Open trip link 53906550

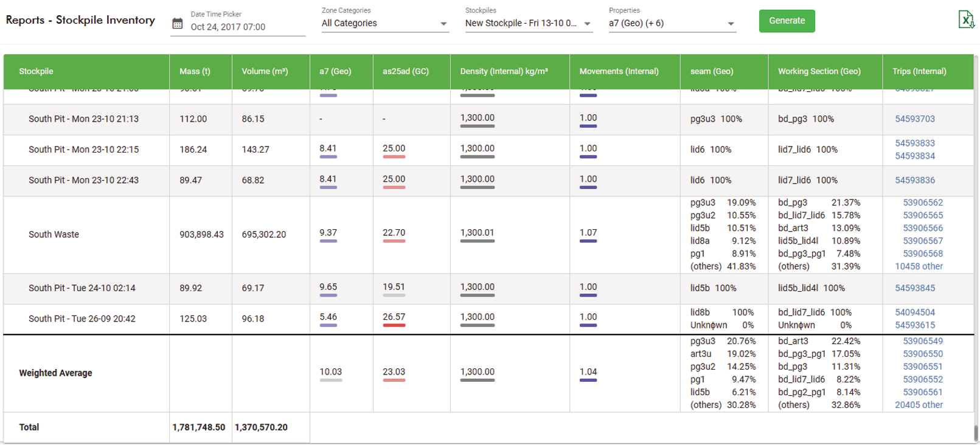tap(923, 354)
